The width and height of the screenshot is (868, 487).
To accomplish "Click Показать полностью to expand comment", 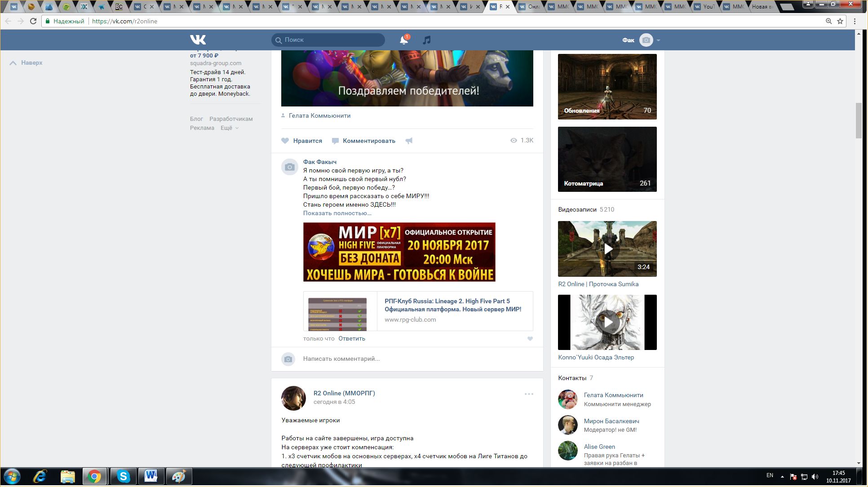I will click(x=337, y=213).
